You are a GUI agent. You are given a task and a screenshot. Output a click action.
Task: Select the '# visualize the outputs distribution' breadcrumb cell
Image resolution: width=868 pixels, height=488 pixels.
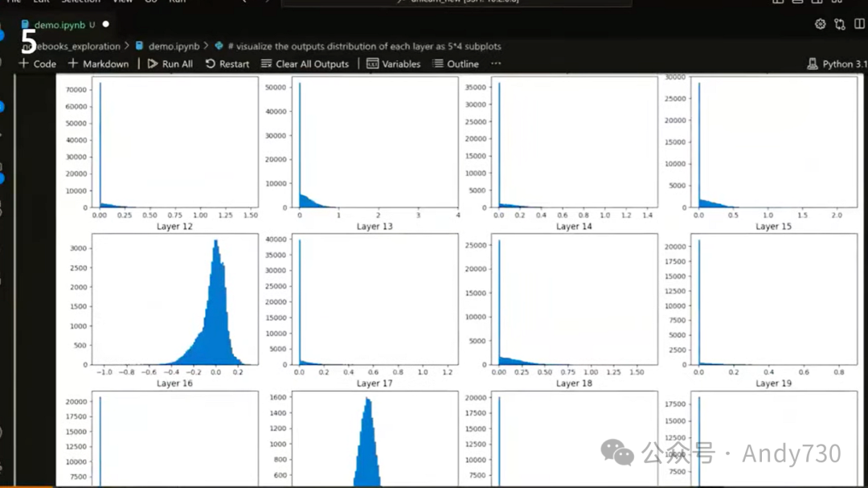click(358, 47)
